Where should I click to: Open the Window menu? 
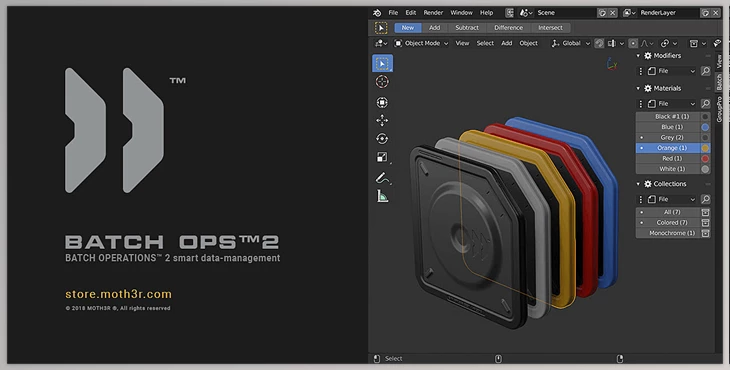[x=461, y=13]
